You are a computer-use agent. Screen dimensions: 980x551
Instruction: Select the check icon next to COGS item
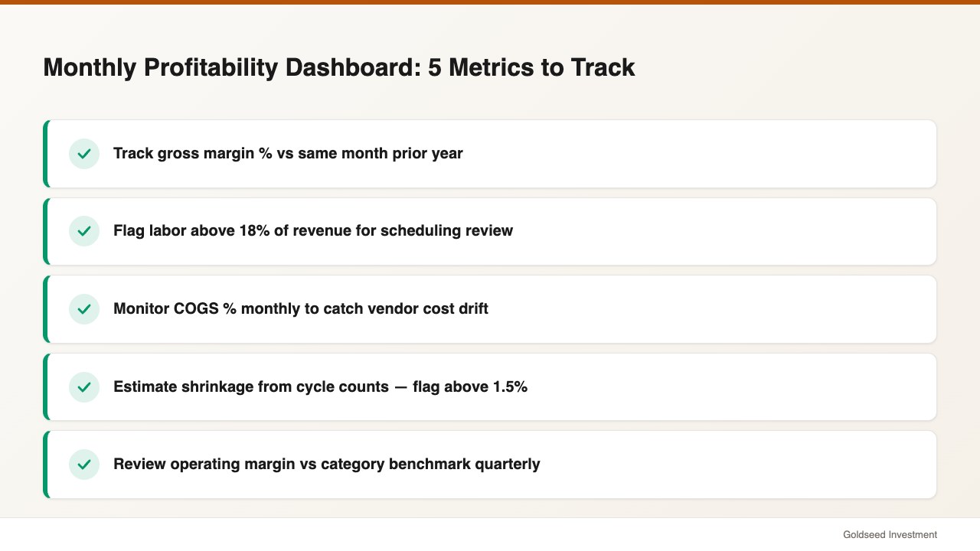[x=84, y=309]
